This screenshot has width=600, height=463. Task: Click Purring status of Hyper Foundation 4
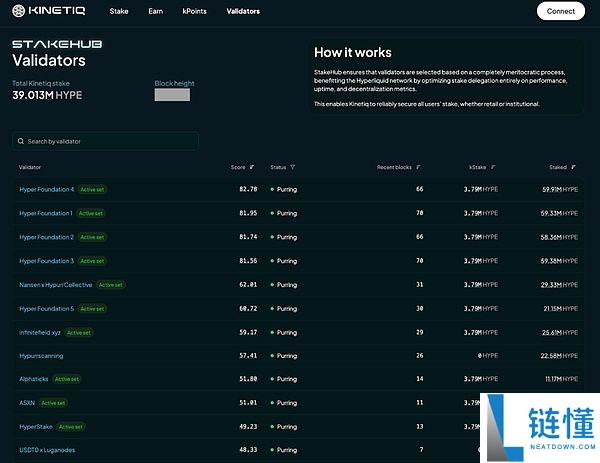[284, 189]
